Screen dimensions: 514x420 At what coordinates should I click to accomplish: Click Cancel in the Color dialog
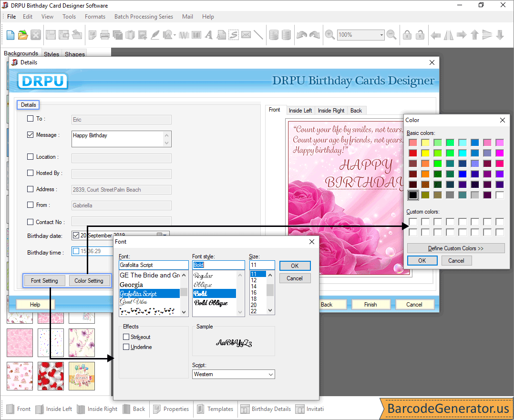click(x=456, y=261)
